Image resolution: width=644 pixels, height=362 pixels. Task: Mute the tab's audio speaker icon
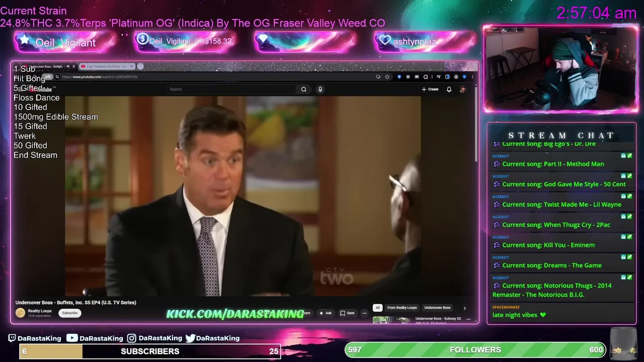(x=68, y=66)
